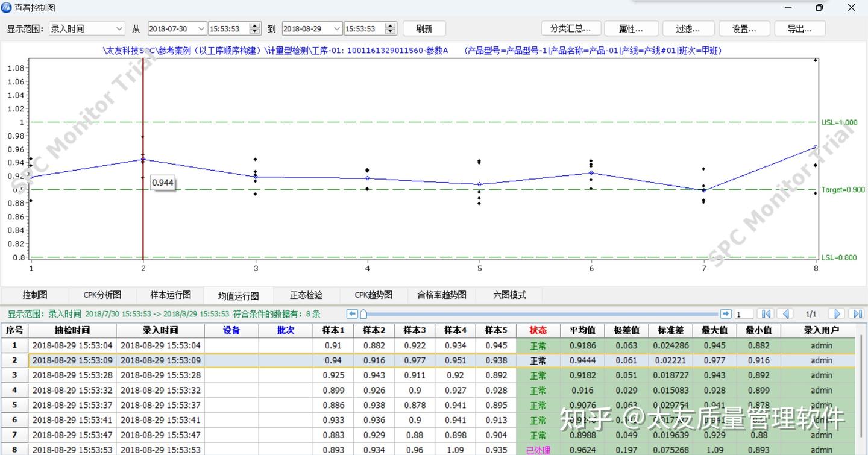Click the application icon in the title bar
The height and width of the screenshot is (455, 868).
pyautogui.click(x=6, y=8)
